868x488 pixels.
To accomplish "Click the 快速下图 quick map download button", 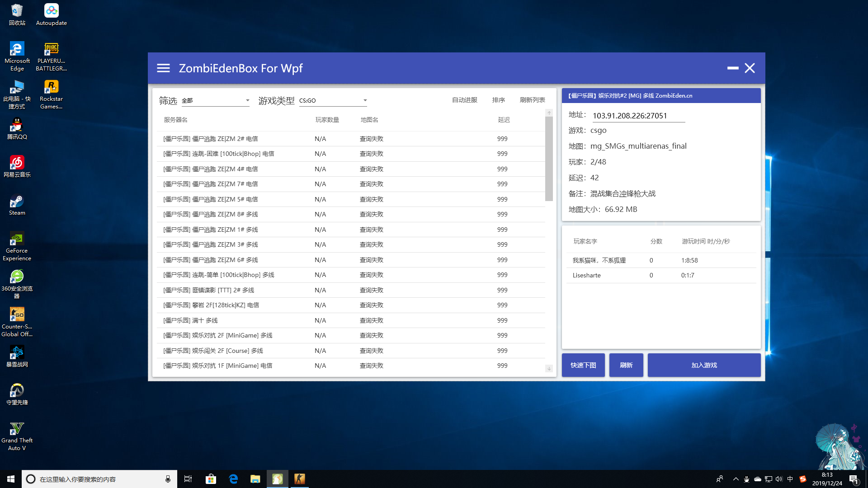I will click(583, 365).
